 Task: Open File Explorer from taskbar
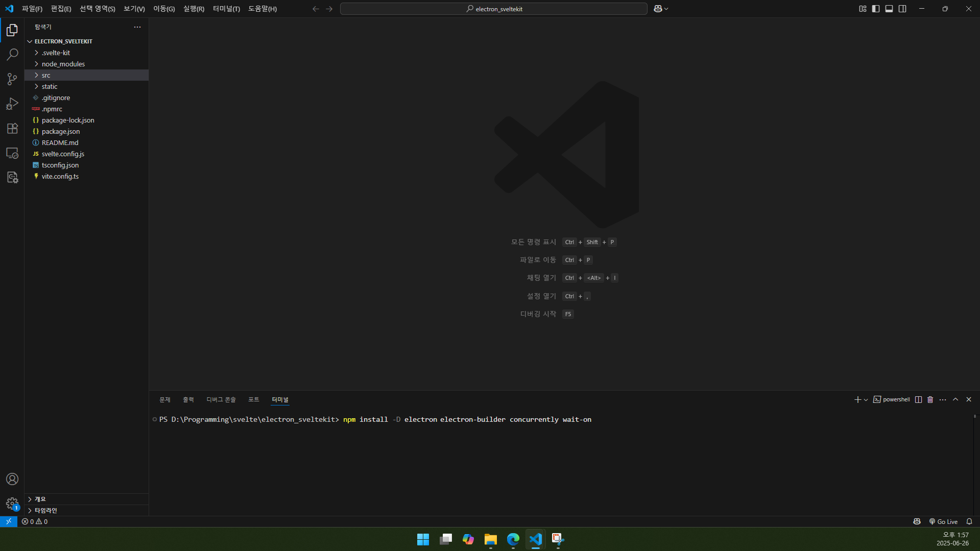(491, 539)
